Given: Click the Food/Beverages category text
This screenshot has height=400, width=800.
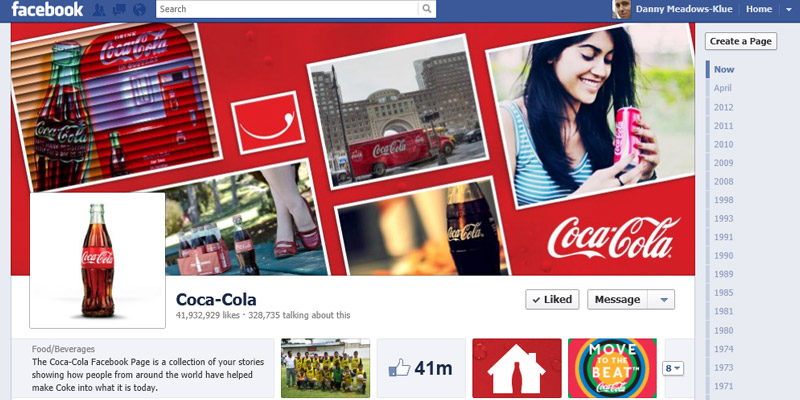Looking at the screenshot, I should (63, 349).
